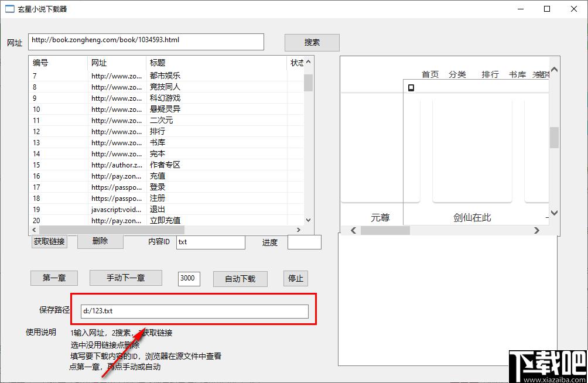Select row 20 titled 立即充值

click(x=166, y=221)
